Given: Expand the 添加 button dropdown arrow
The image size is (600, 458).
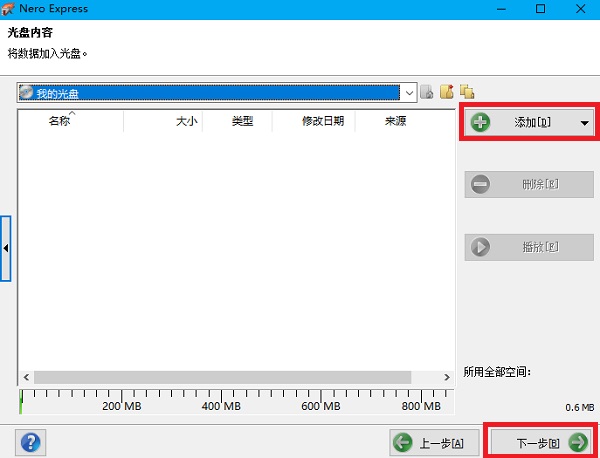Looking at the screenshot, I should pyautogui.click(x=584, y=123).
